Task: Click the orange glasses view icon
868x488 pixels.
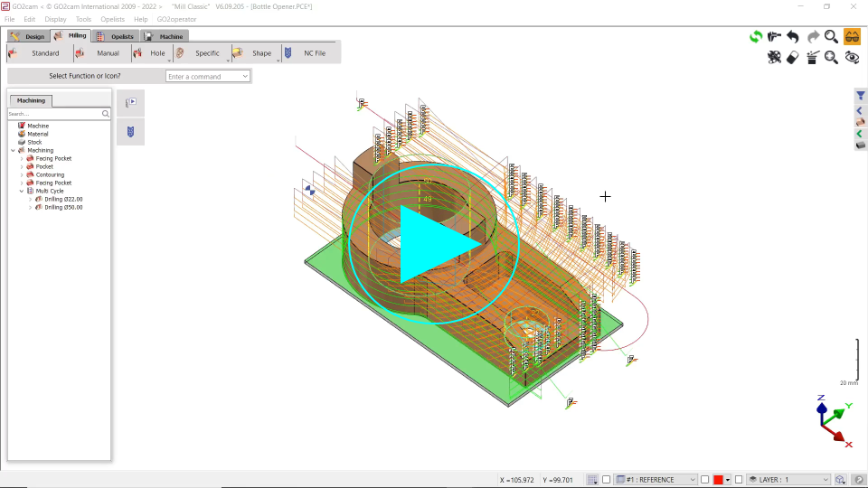Action: point(852,37)
